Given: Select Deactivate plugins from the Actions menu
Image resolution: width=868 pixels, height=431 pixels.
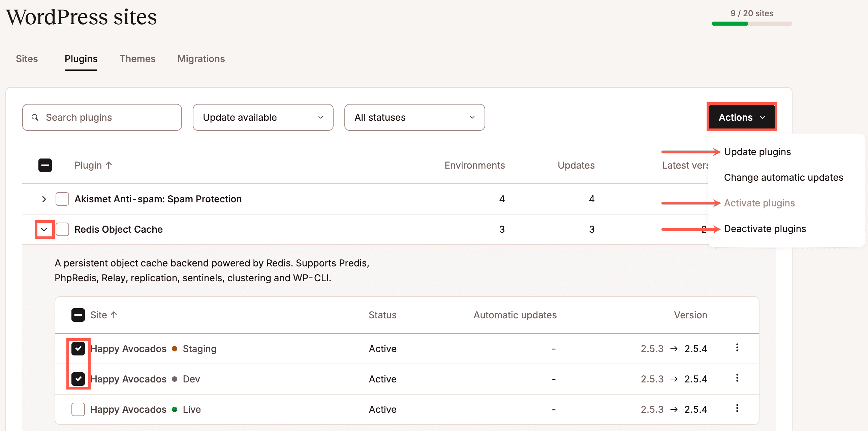Looking at the screenshot, I should (765, 228).
